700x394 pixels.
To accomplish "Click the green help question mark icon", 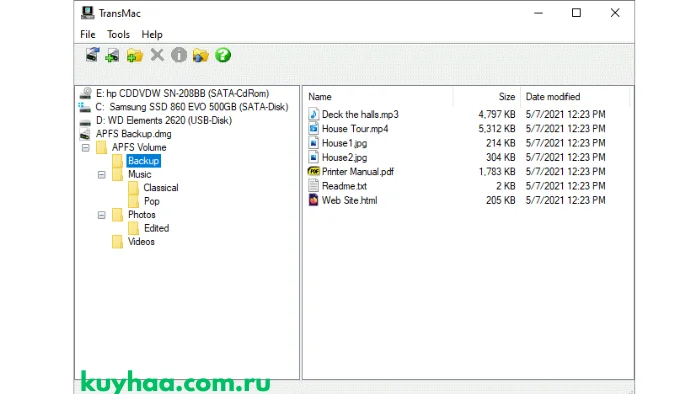I will tap(223, 55).
